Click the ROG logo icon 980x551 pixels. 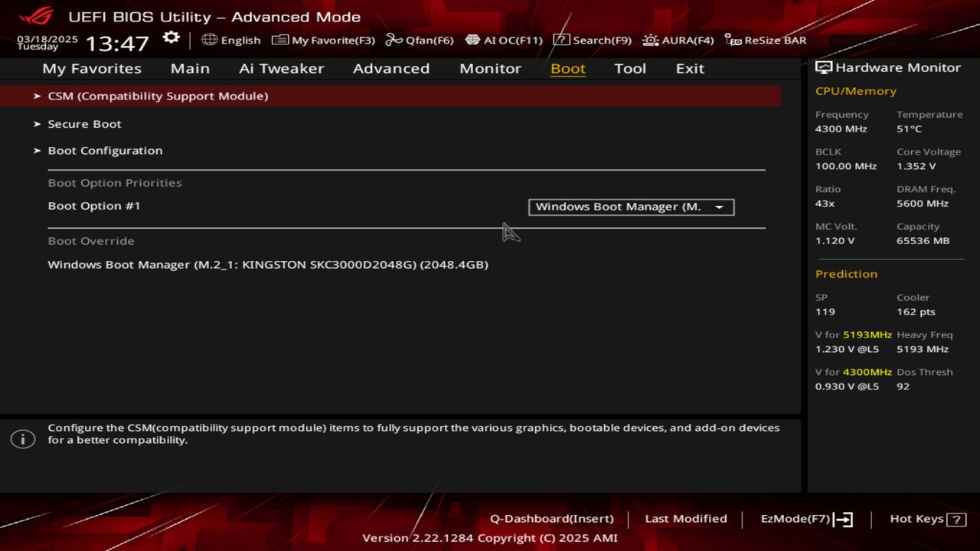point(36,16)
